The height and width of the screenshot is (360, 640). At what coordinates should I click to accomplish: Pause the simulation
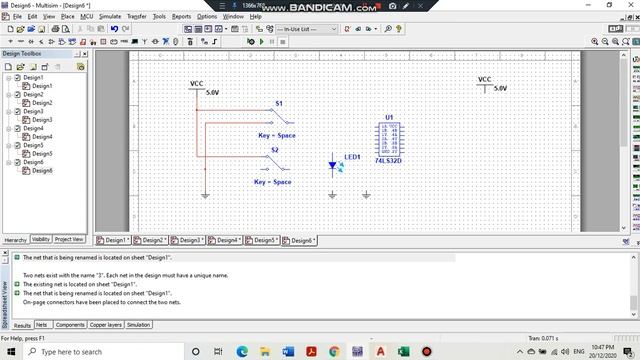point(272,42)
